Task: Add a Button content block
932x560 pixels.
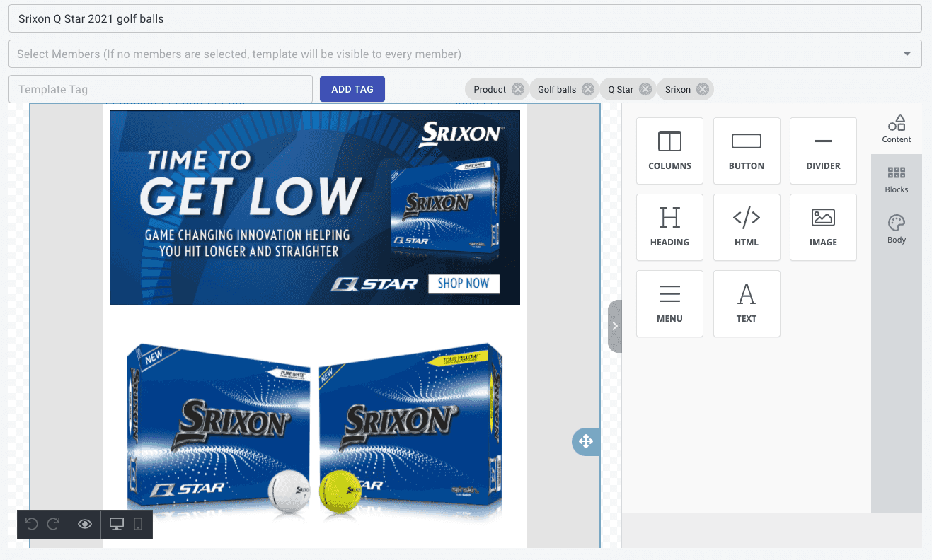Action: pos(747,151)
